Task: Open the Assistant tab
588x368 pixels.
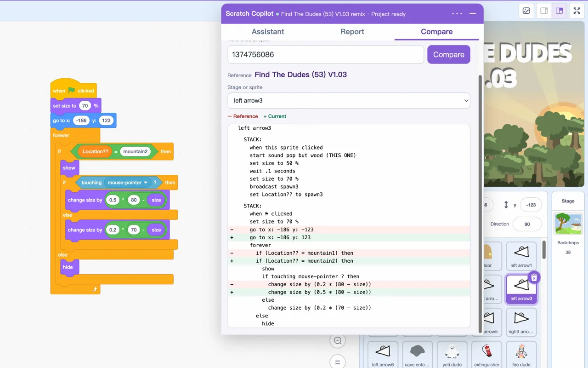Action: 268,32
